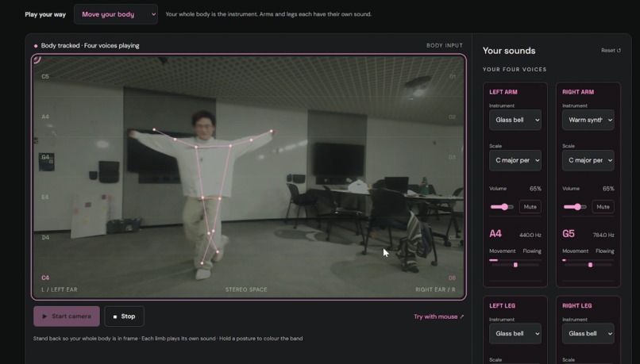Click the camera video preview
This screenshot has width=640, height=364.
(249, 177)
